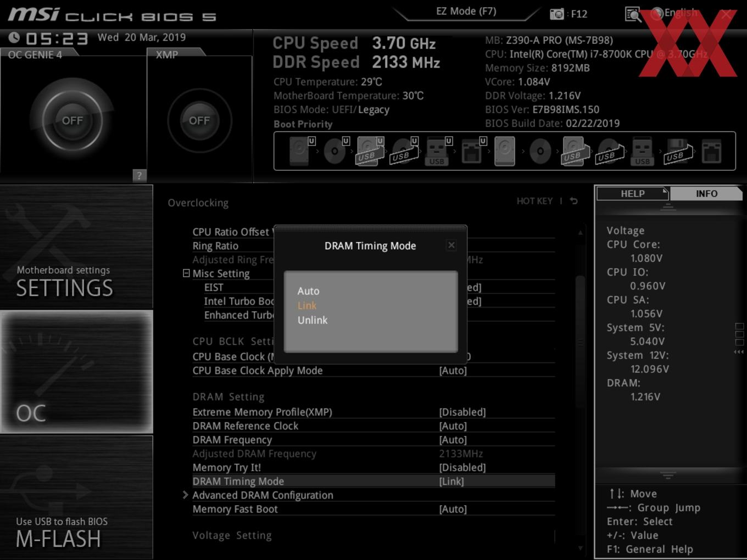The image size is (747, 560).
Task: Click the info panel bottom grip handle
Action: tap(668, 475)
